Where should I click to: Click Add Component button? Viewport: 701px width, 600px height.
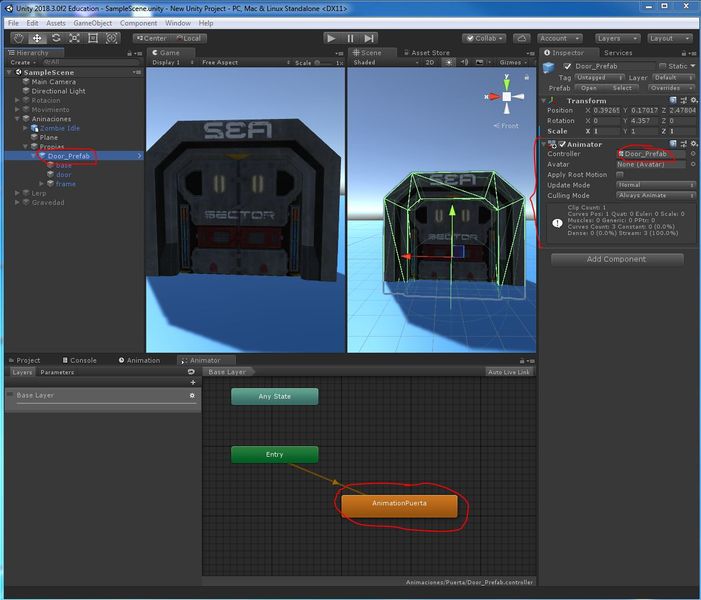pos(617,259)
